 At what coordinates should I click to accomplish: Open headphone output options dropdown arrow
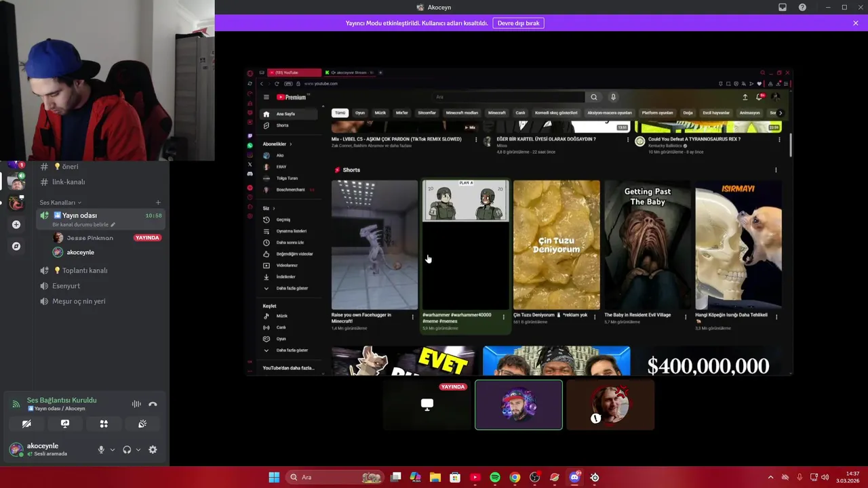138,449
